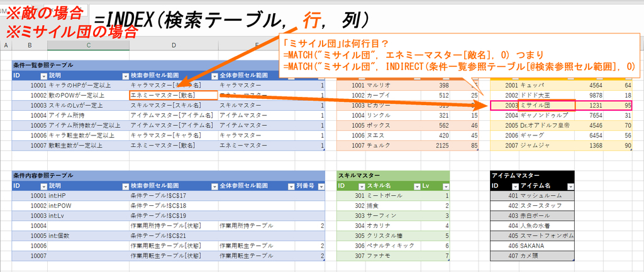
Task: Click cell int:Lv
Action: (88, 216)
